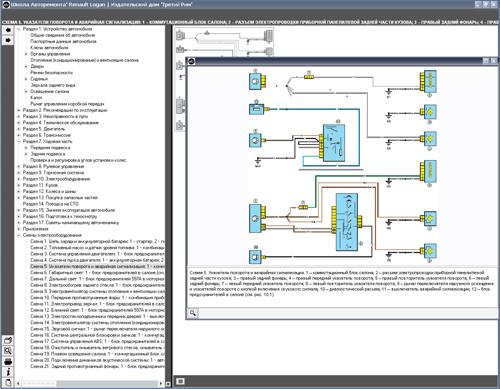Viewport: 500px width, 389px height.
Task: Expand the 'Сиденья' tree node
Action: pyautogui.click(x=27, y=79)
